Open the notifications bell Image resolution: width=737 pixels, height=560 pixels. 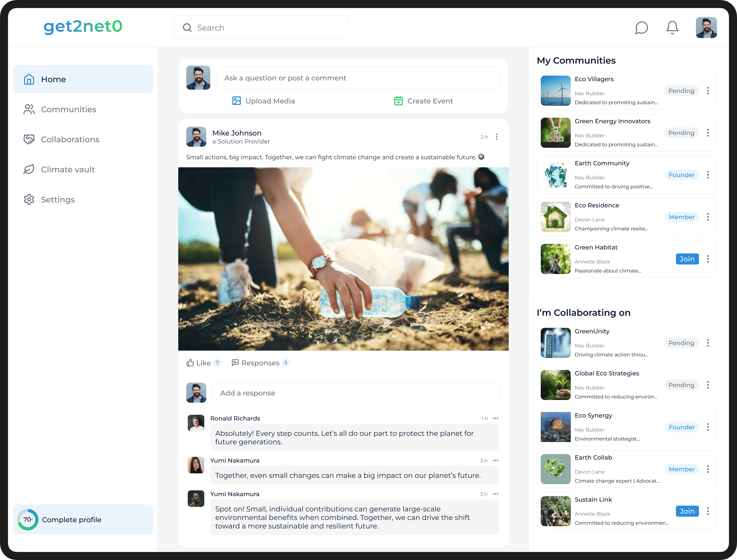pos(672,28)
